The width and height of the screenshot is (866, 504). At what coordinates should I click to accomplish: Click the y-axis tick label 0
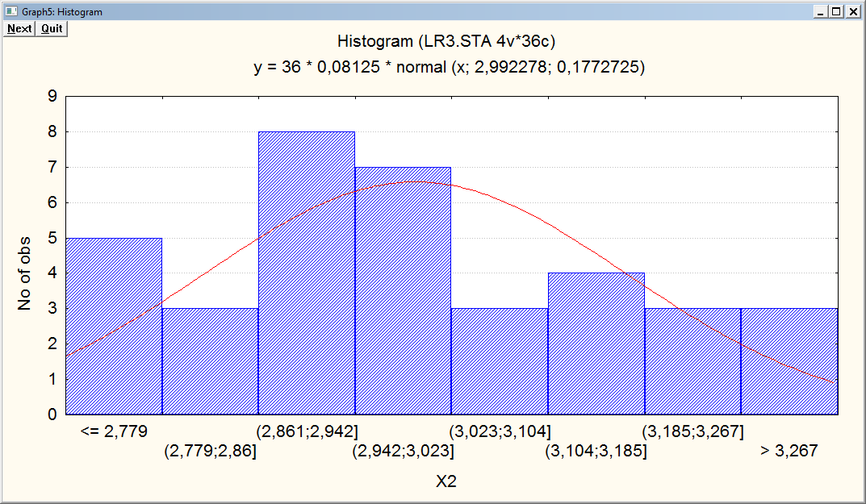pos(52,414)
